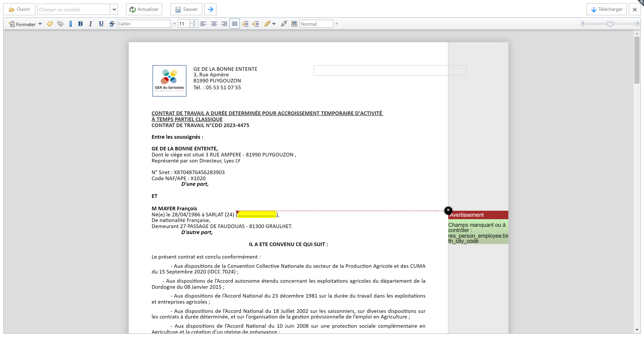This screenshot has width=644, height=337.
Task: Click the empty header text box
Action: point(390,70)
